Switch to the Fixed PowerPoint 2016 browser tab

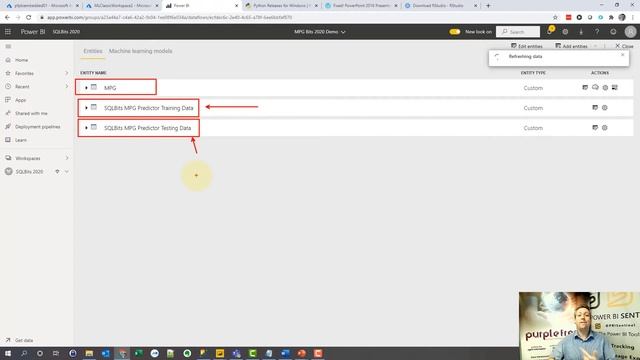point(360,6)
